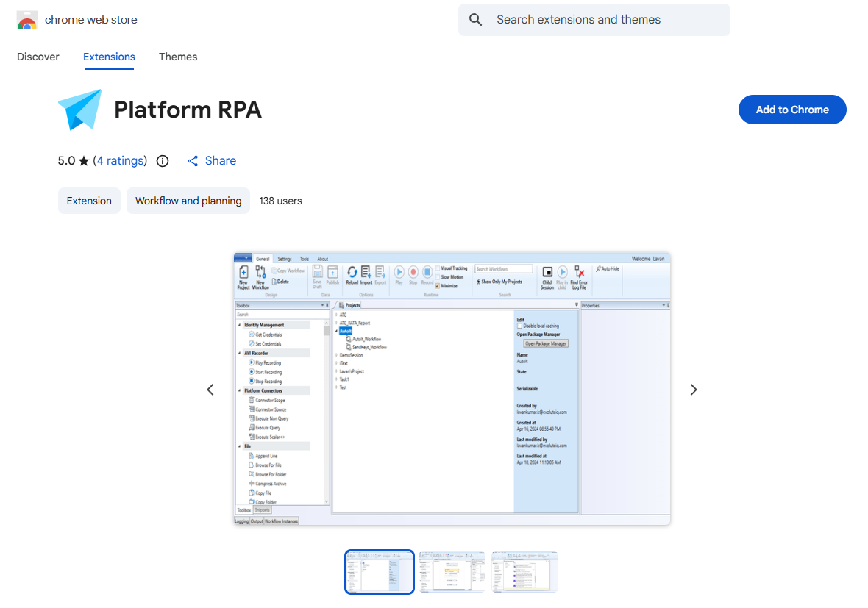The image size is (868, 608).
Task: Click Add to Chrome button
Action: [792, 110]
